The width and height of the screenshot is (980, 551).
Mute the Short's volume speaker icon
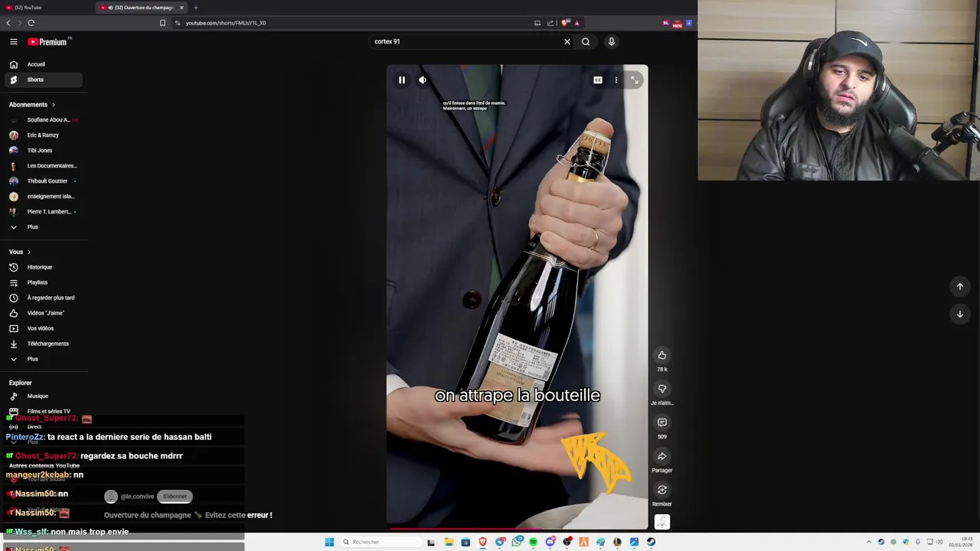click(423, 80)
